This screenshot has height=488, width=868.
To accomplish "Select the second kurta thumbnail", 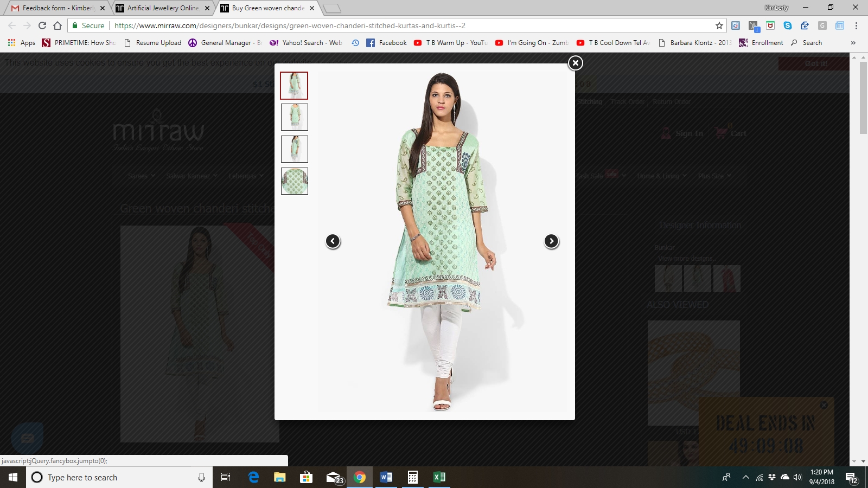I will [294, 117].
